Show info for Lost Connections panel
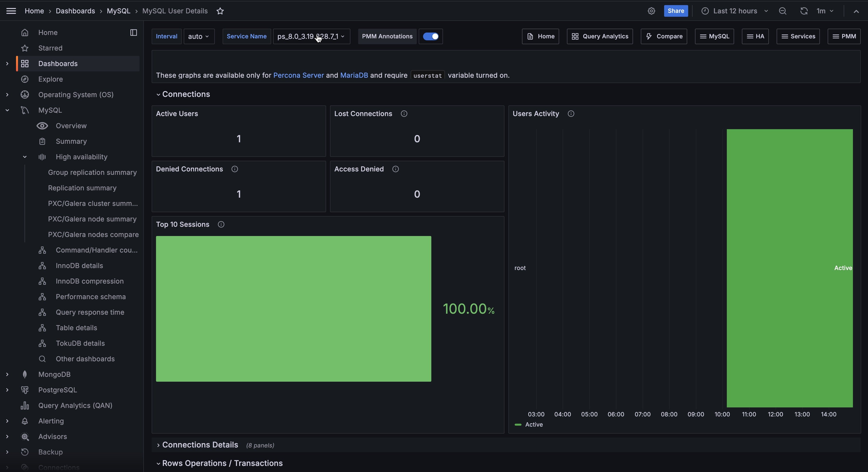868x472 pixels. [x=404, y=114]
